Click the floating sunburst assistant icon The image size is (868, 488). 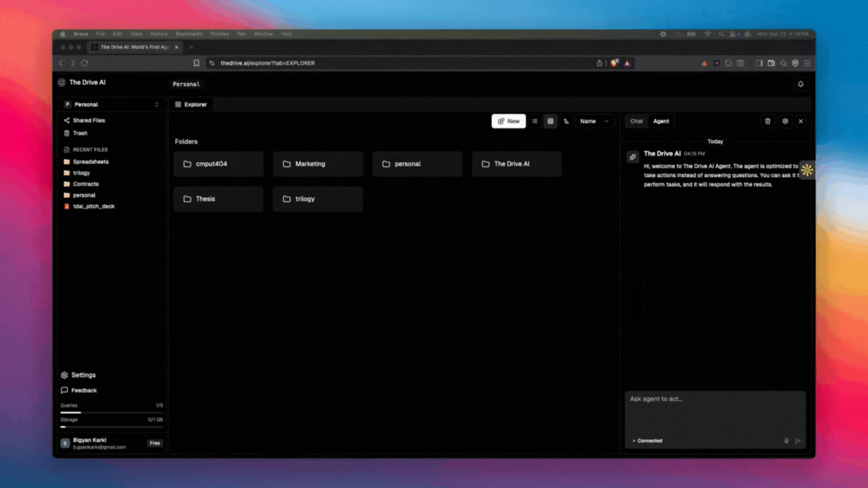tap(807, 170)
